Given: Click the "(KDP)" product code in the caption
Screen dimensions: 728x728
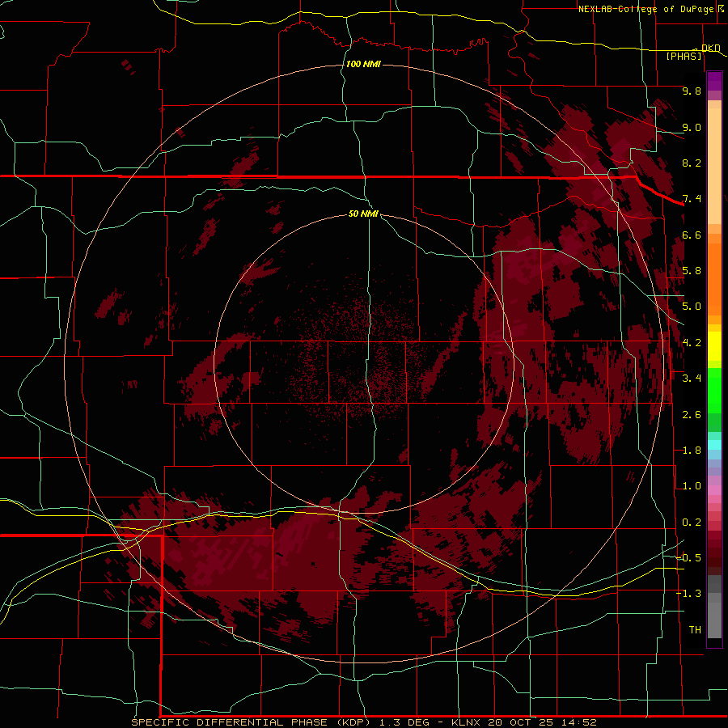Looking at the screenshot, I should (x=354, y=722).
